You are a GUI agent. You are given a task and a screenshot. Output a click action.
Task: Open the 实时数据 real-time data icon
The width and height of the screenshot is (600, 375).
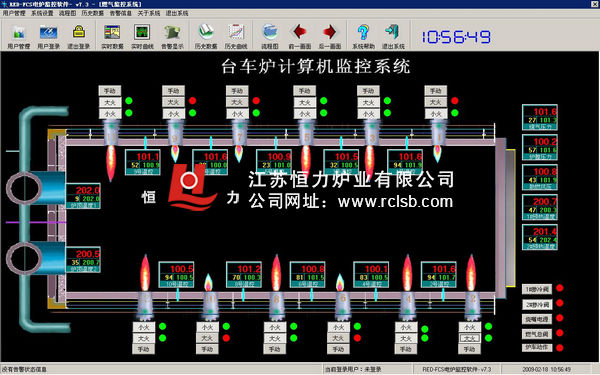coord(112,36)
